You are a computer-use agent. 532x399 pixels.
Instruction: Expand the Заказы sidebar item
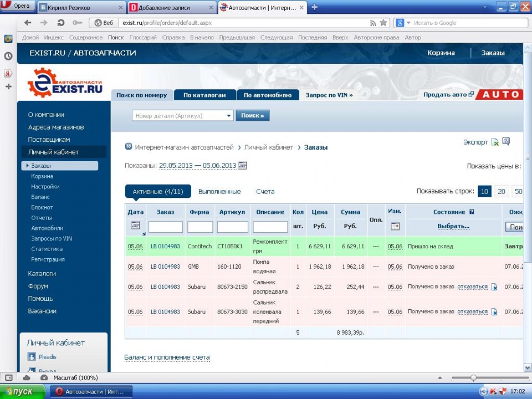[60, 166]
